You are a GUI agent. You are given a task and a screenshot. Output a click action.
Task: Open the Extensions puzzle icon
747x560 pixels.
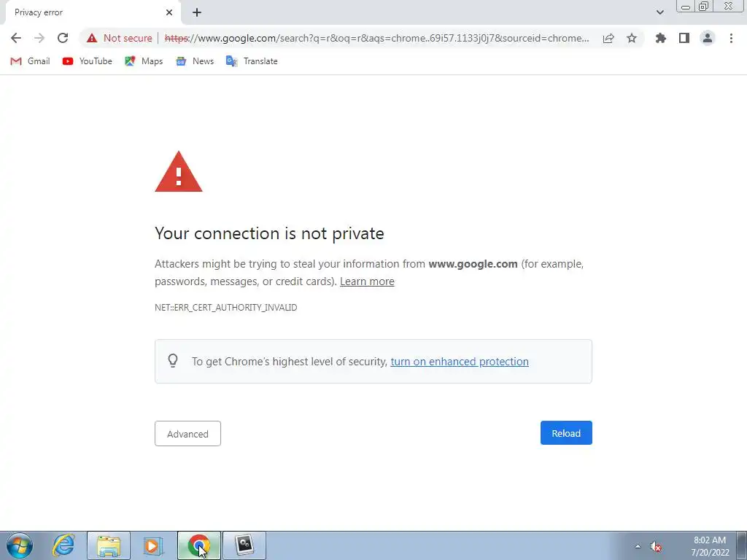coord(661,38)
